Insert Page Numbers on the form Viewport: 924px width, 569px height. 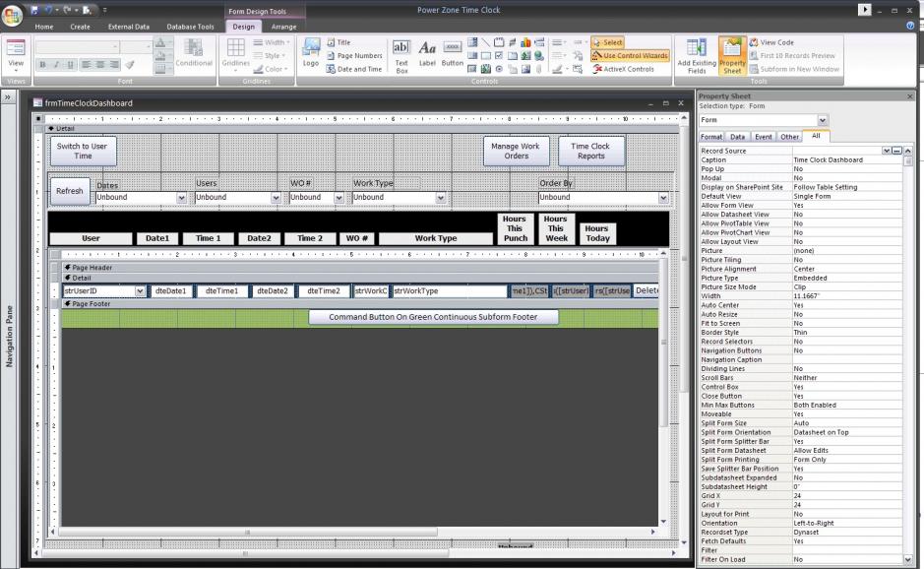[x=354, y=55]
